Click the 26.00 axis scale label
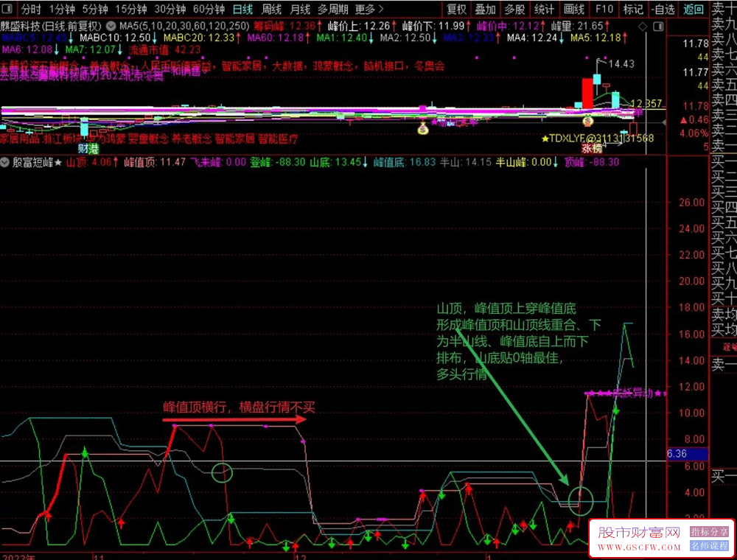This screenshot has height=560, width=737. tap(692, 203)
